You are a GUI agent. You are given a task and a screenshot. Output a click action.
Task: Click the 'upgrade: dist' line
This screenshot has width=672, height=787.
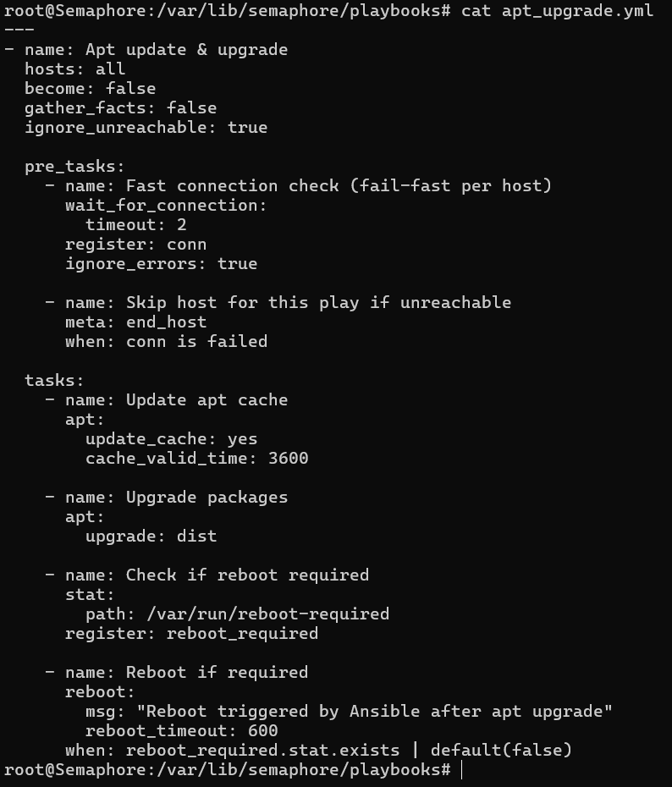coord(151,537)
